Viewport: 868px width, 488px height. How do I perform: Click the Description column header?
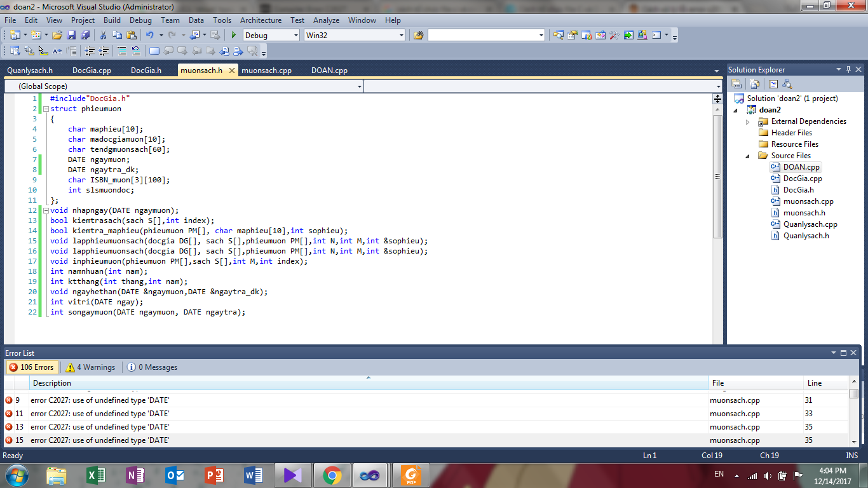[52, 383]
